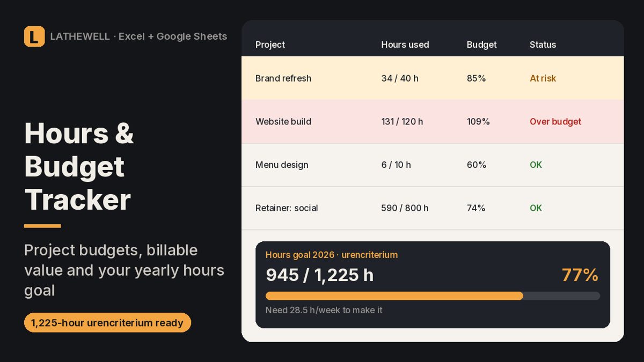Click the OK status for Retainer: social
Screen dimensions: 644x362
coord(536,208)
